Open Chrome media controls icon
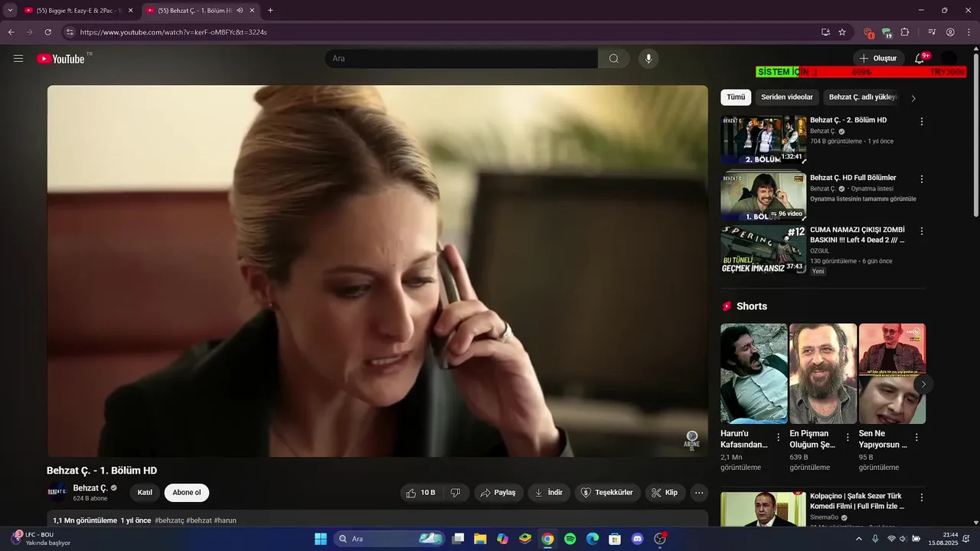 pyautogui.click(x=932, y=32)
